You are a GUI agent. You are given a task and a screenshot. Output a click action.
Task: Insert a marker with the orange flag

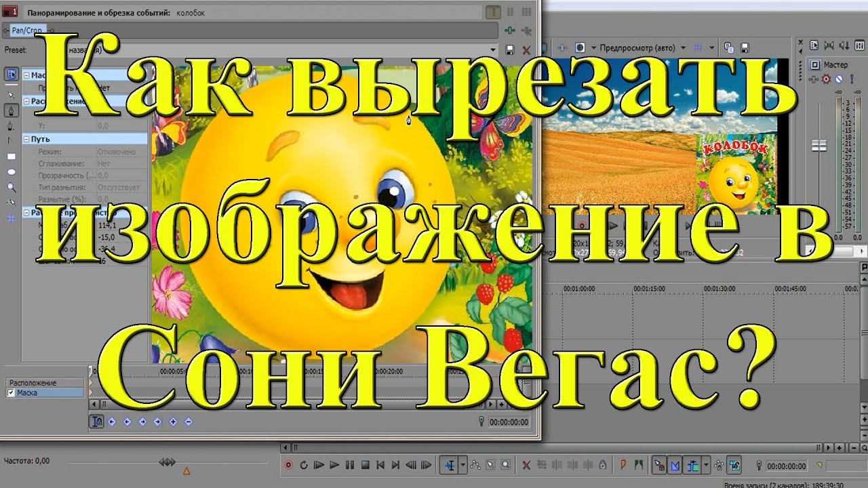tap(623, 466)
